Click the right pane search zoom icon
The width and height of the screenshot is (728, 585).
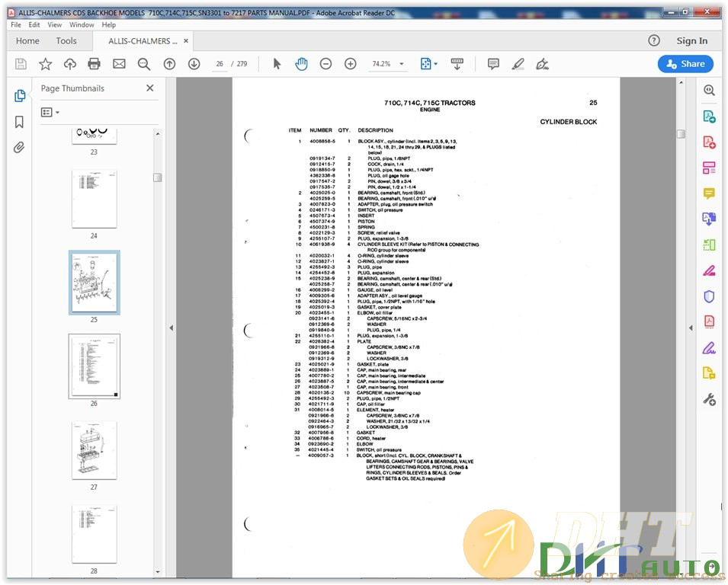pyautogui.click(x=709, y=91)
